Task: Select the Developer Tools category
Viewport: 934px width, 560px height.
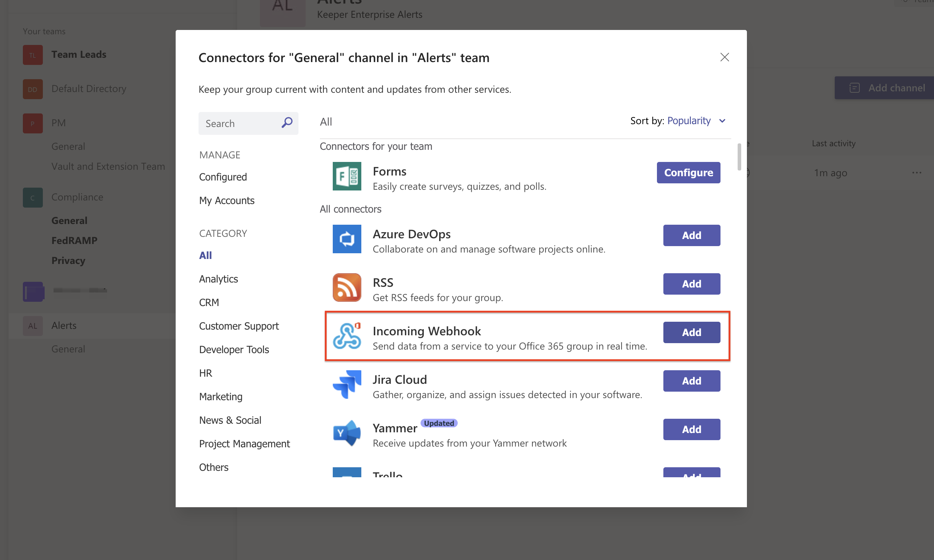Action: (234, 350)
